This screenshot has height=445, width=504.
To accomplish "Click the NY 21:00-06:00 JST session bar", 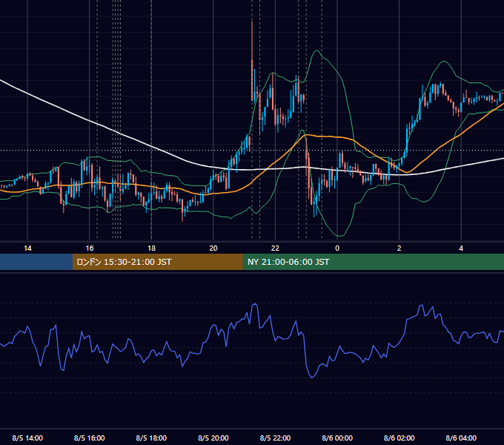I will point(373,262).
